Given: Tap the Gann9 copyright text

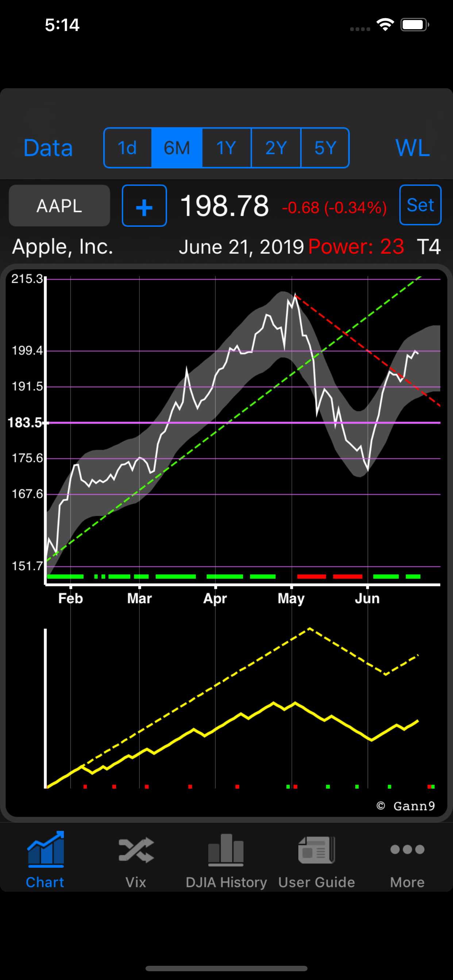Looking at the screenshot, I should tap(406, 806).
